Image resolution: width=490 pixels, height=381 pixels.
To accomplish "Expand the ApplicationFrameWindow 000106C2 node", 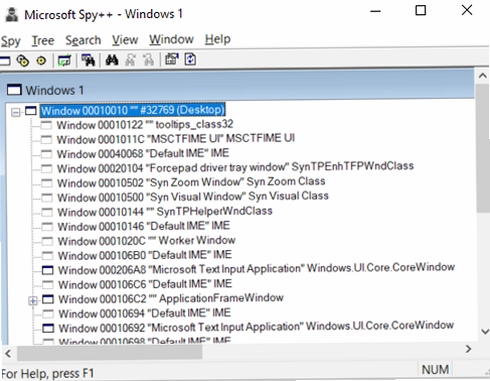I will pyautogui.click(x=33, y=301).
